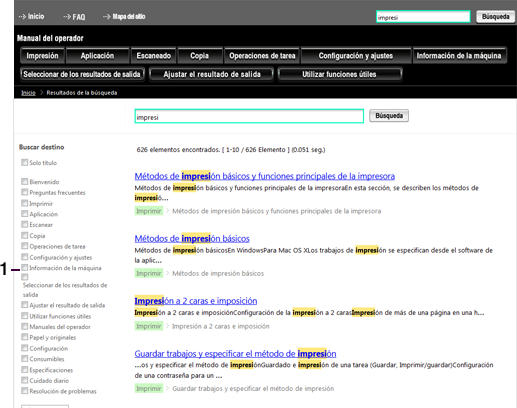Select Utilizar funciones útiles button
The image size is (517, 408).
tap(339, 74)
